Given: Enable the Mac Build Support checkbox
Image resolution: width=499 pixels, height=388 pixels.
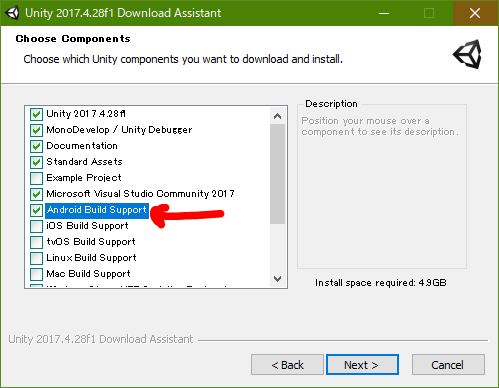Looking at the screenshot, I should pyautogui.click(x=36, y=274).
